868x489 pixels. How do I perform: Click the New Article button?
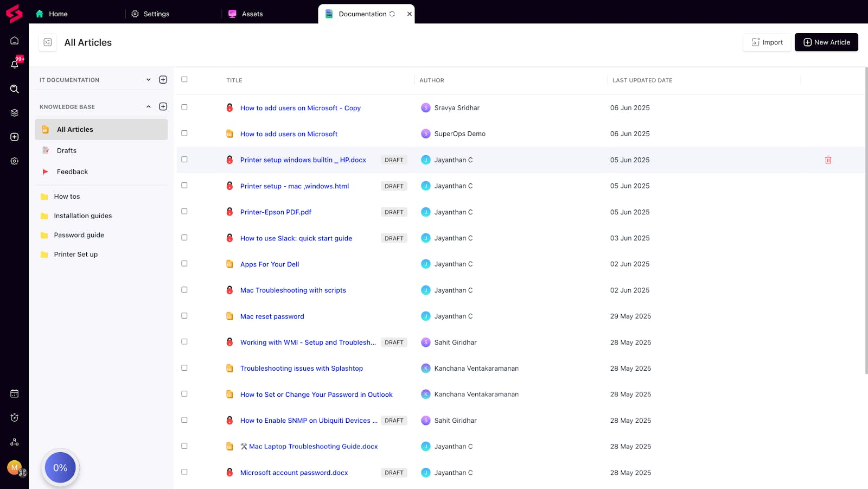point(826,42)
